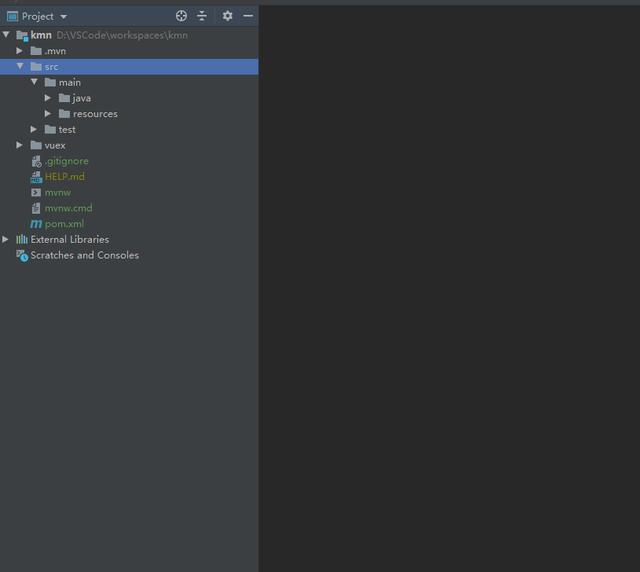Click the vuex folder icon
The height and width of the screenshot is (572, 640).
[x=36, y=145]
